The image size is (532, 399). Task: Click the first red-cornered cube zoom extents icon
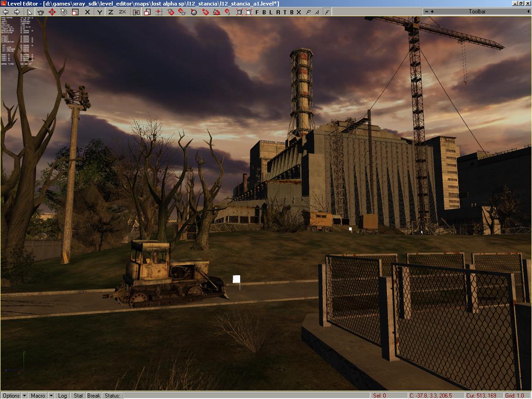tap(239, 12)
